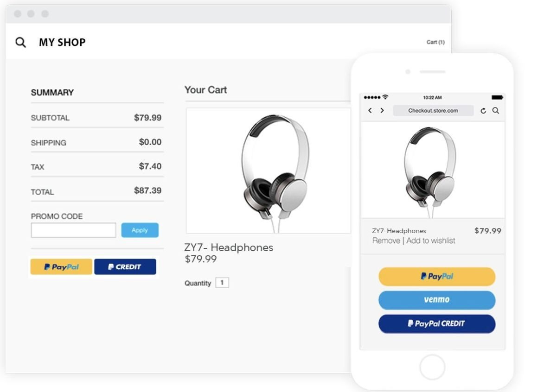This screenshot has height=392, width=544.
Task: Tap the PayPal CREDIT button on phone
Action: pos(437,324)
